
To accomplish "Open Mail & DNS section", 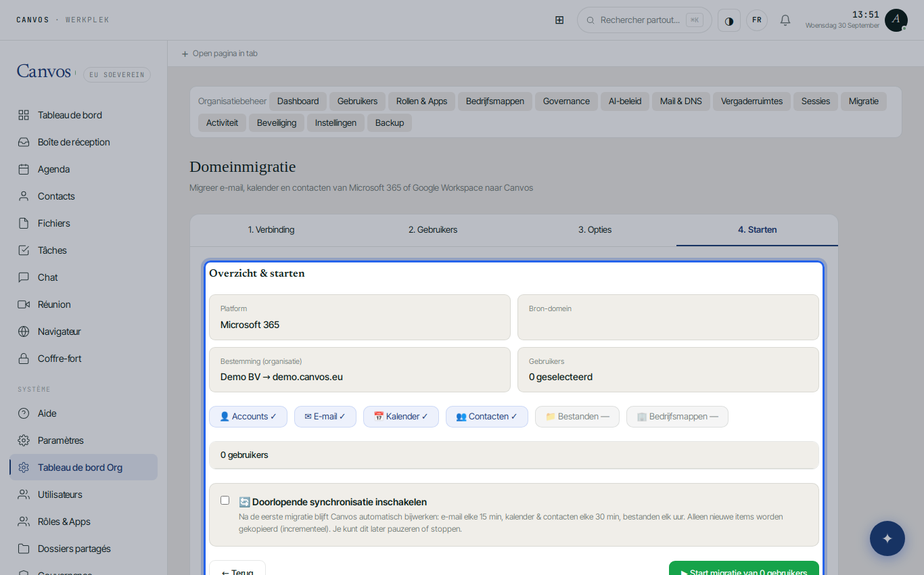I will click(681, 101).
